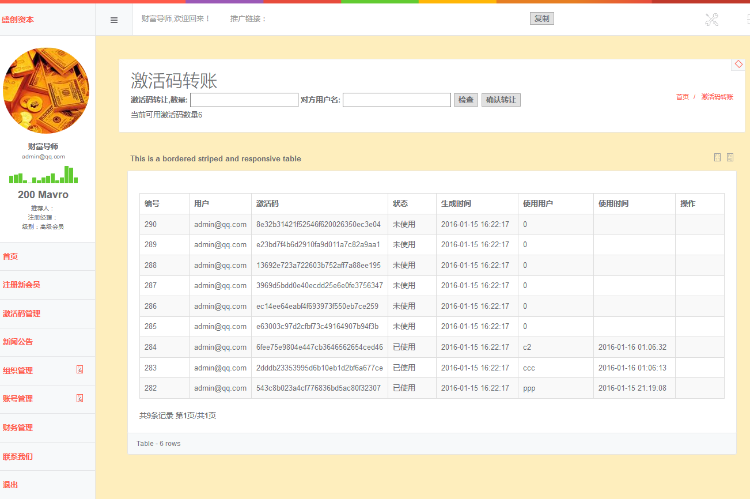Click the 对方用户名 recipient username field
Image resolution: width=750 pixels, height=499 pixels.
point(395,100)
